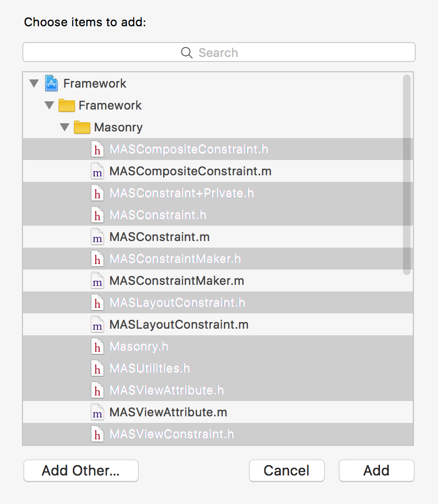438x504 pixels.
Task: Collapse the Masonry folder disclosure triangle
Action: tap(65, 127)
